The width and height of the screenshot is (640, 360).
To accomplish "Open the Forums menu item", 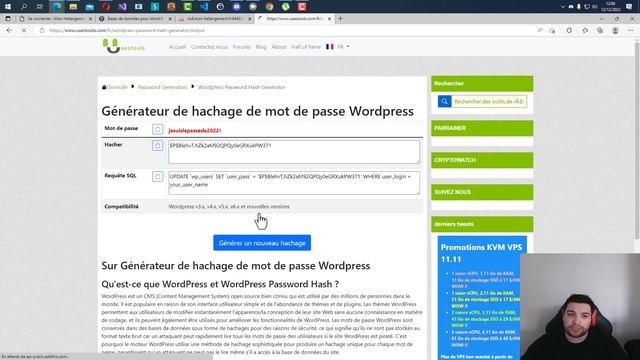I will click(x=242, y=47).
